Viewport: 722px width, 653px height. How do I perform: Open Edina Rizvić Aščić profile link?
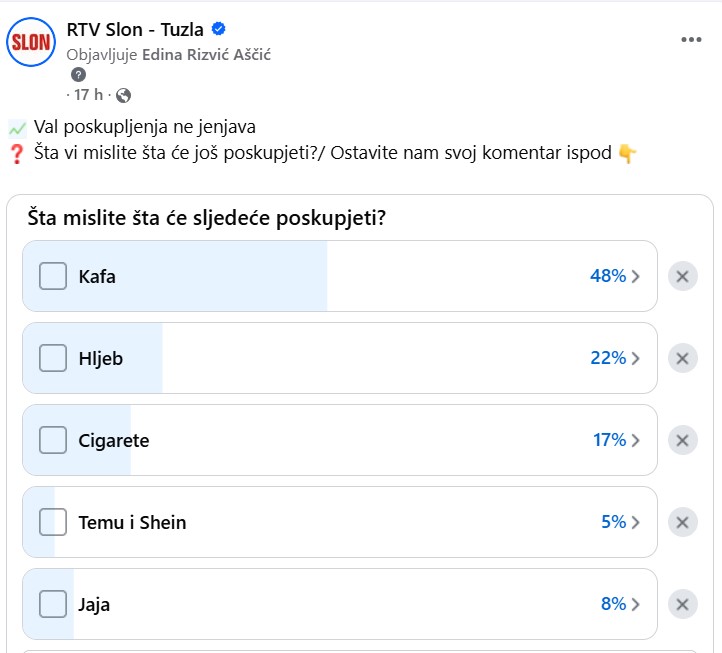(x=206, y=55)
